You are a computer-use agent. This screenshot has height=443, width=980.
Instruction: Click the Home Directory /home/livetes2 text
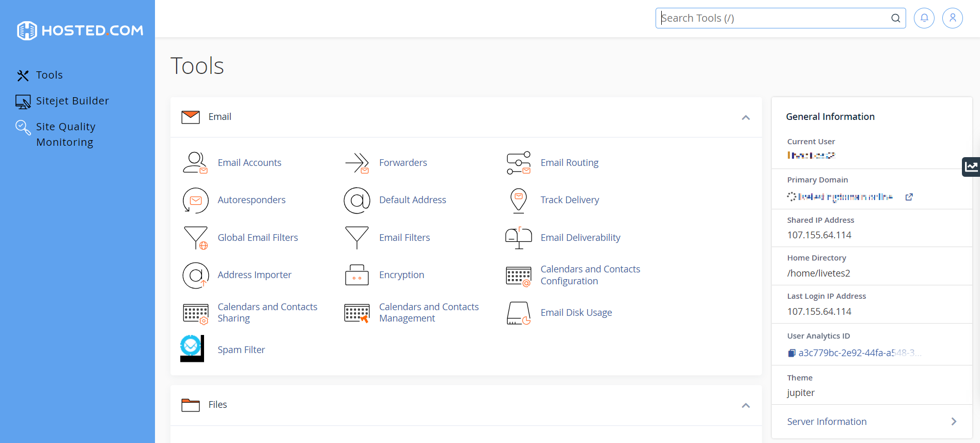(819, 273)
